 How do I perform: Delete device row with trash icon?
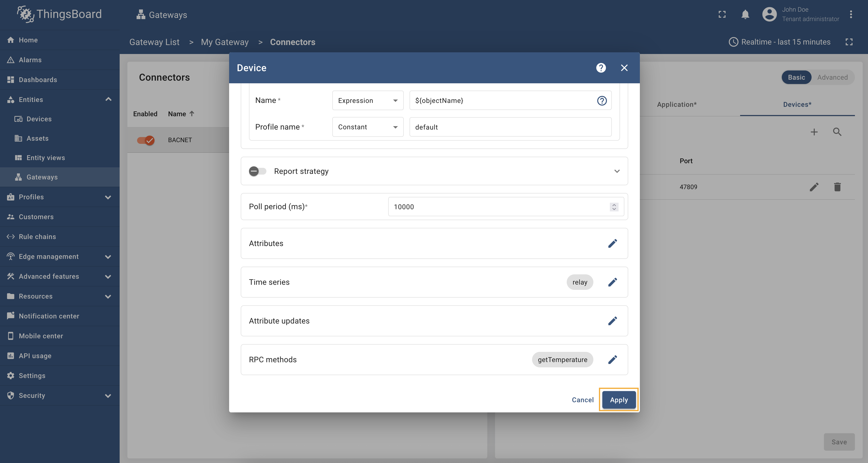(x=837, y=187)
